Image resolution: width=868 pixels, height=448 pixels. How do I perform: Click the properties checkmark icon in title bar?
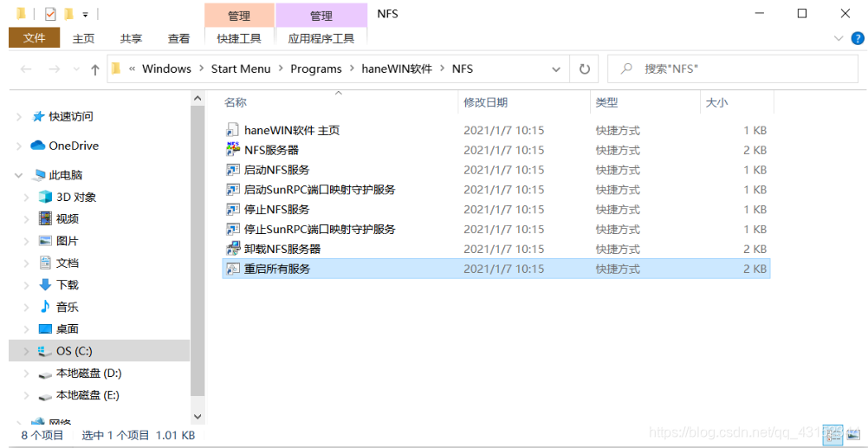tap(50, 14)
